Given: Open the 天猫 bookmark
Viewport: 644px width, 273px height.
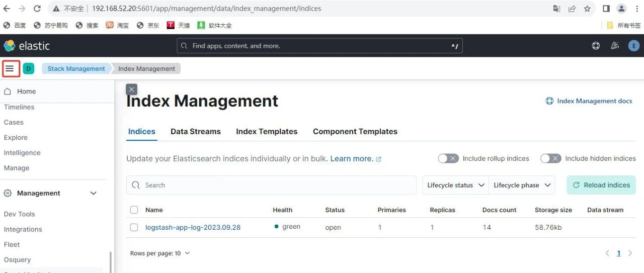Looking at the screenshot, I should coord(178,25).
